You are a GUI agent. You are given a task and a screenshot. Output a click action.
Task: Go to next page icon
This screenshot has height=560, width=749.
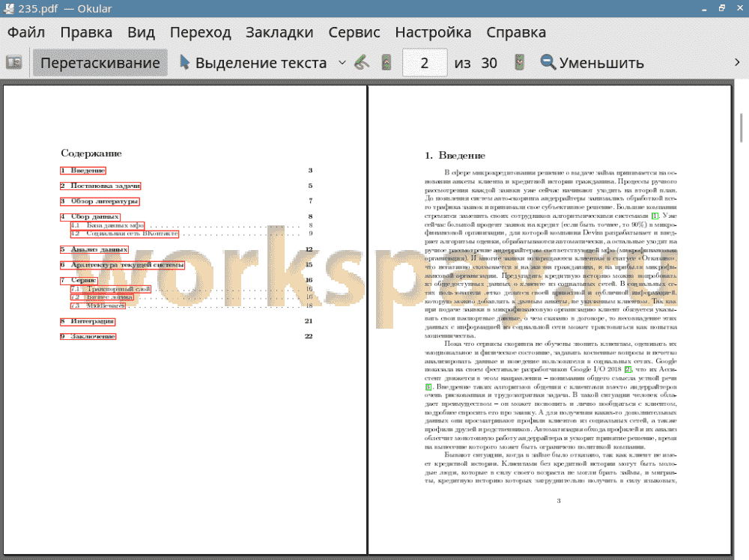(x=519, y=63)
